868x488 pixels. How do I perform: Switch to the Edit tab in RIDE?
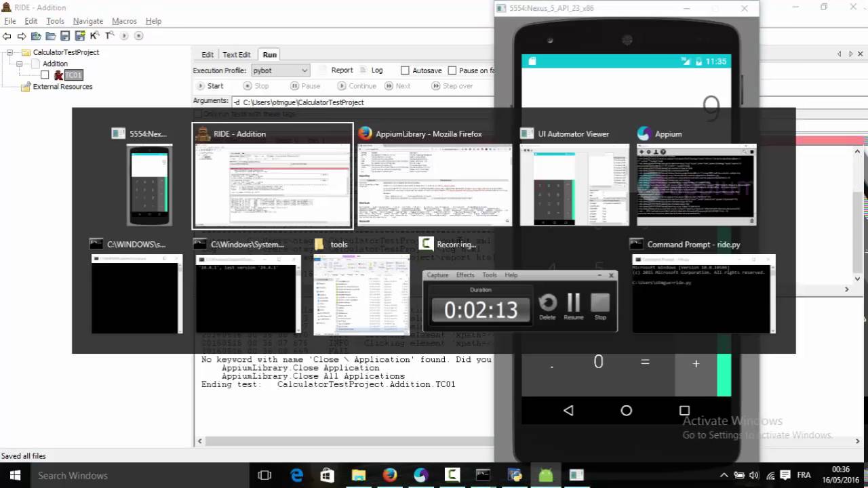pos(208,55)
